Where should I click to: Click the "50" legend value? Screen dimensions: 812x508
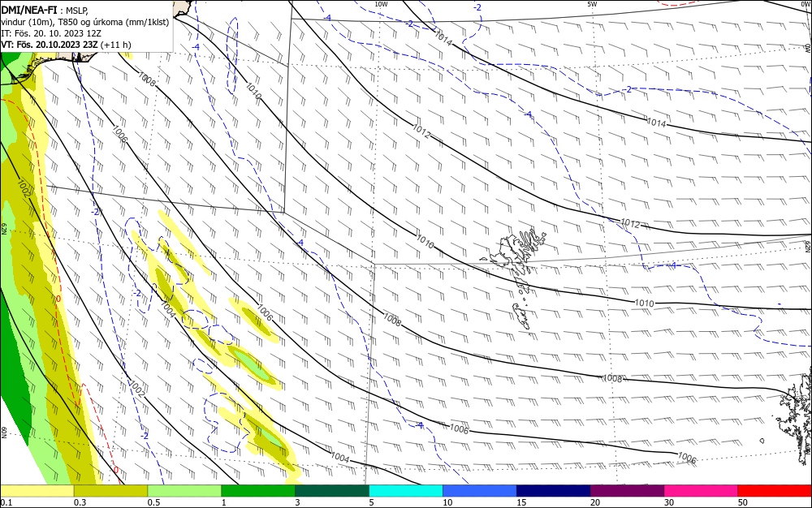coord(743,502)
